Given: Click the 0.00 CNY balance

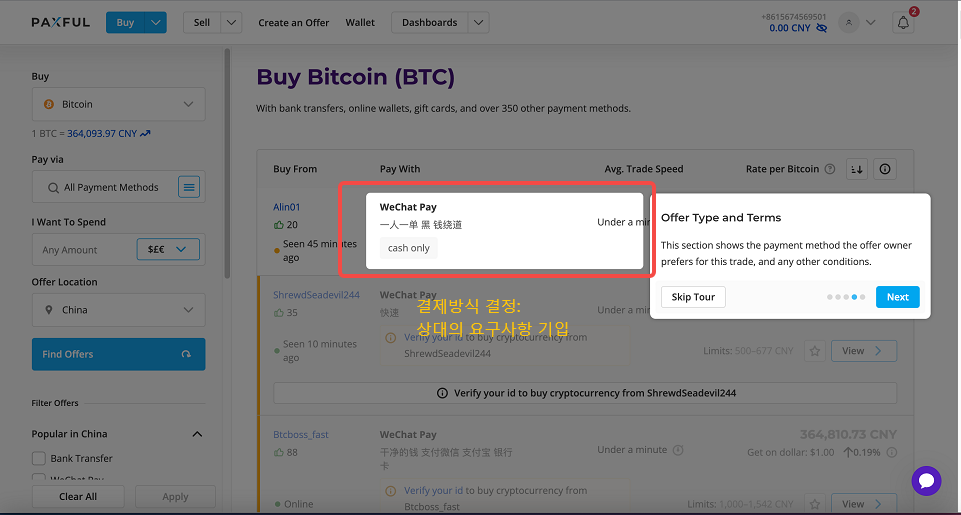Looking at the screenshot, I should [x=789, y=28].
